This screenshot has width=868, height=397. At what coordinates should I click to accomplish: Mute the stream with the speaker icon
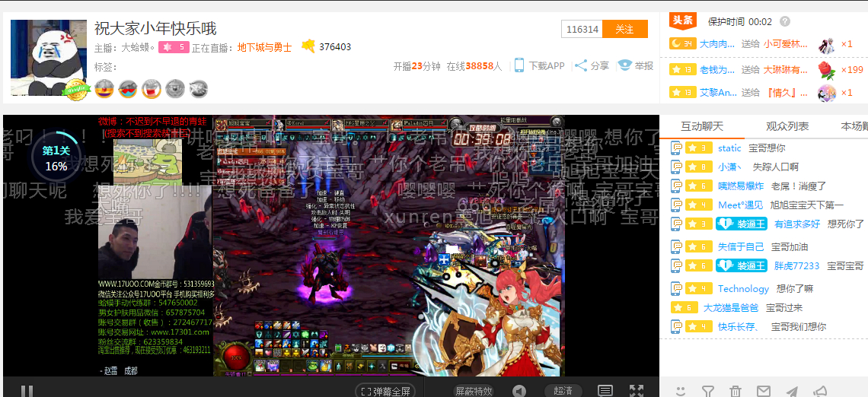point(519,392)
